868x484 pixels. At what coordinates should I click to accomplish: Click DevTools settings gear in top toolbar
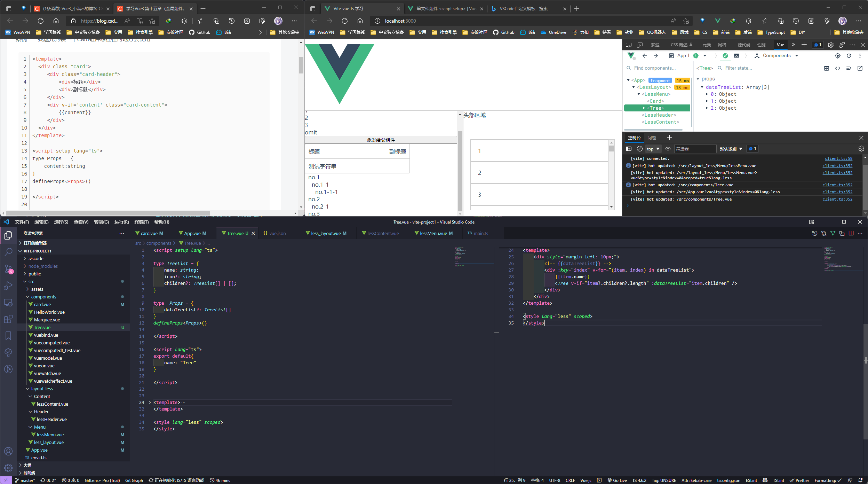point(831,45)
